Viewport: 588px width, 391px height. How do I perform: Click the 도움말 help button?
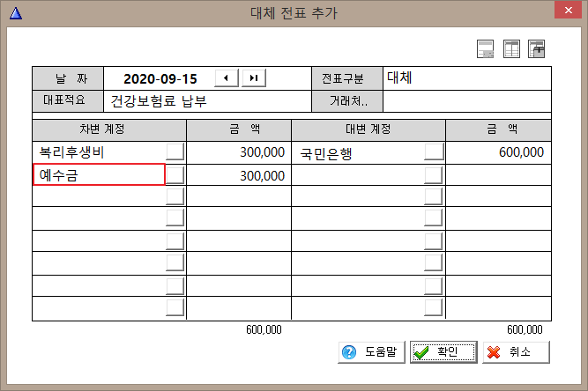pos(372,352)
